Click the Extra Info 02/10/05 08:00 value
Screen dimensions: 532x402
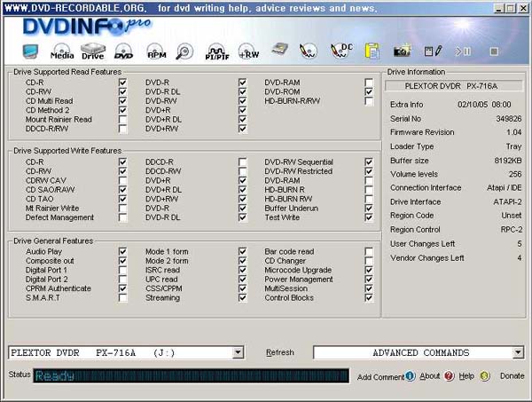(484, 104)
